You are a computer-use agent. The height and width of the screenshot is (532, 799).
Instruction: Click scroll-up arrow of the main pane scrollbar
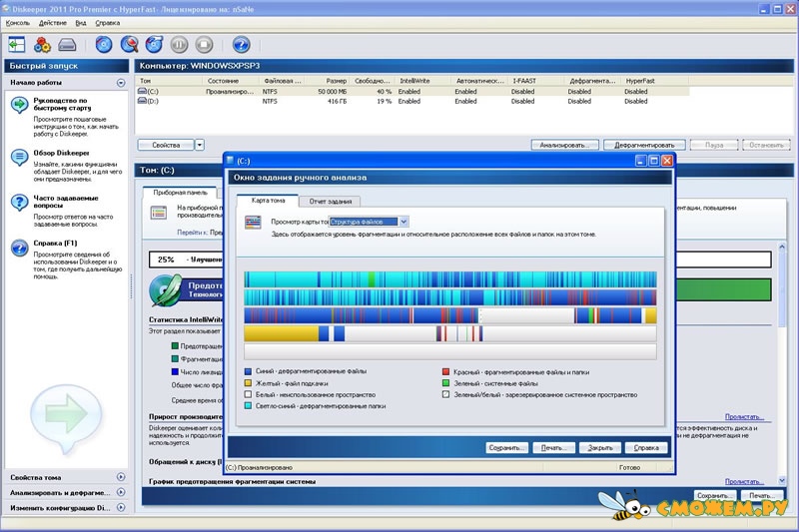point(782,247)
